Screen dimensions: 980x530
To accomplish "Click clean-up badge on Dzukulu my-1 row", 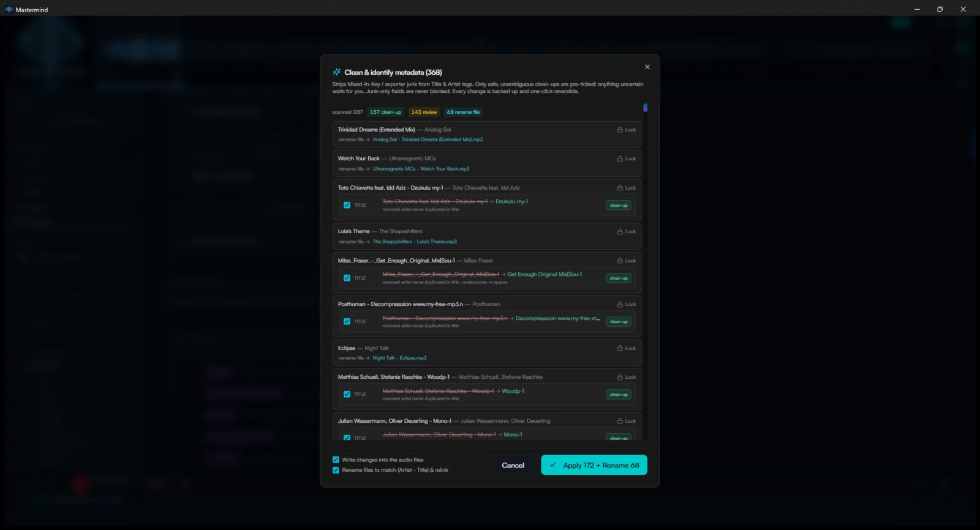I will click(619, 205).
